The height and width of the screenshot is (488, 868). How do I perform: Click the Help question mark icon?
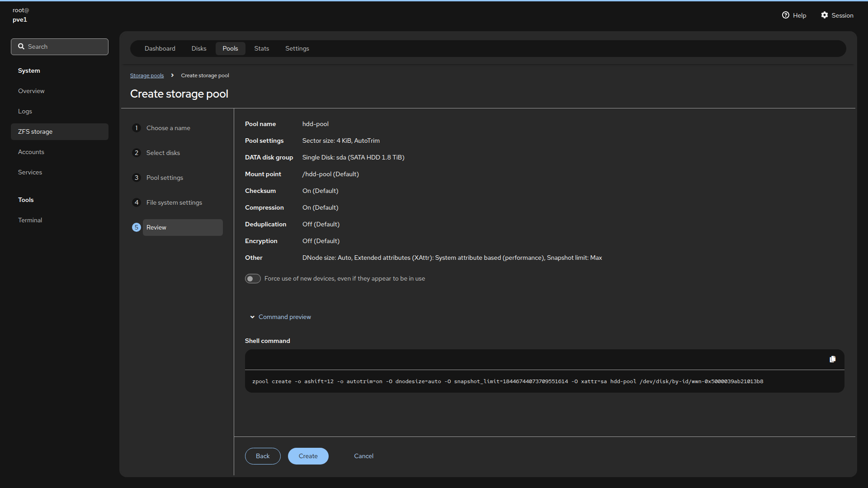coord(785,15)
